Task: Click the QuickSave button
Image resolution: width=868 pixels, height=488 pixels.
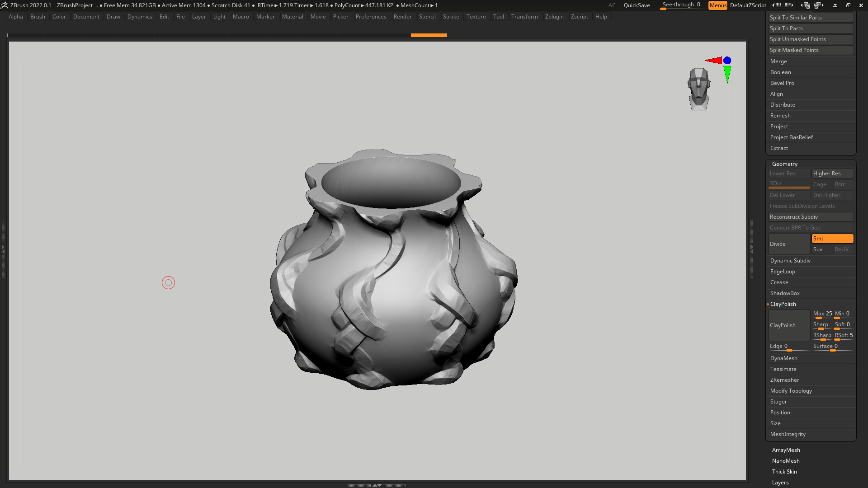Action: tap(637, 5)
